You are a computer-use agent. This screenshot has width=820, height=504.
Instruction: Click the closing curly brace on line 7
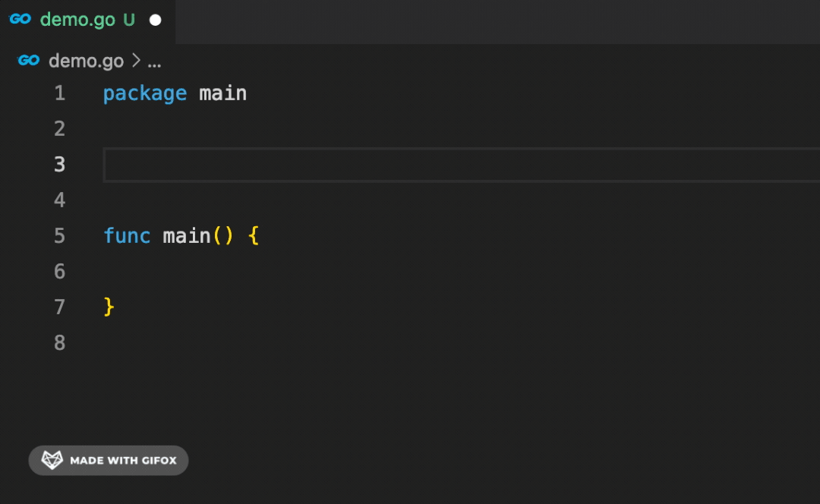coord(109,307)
